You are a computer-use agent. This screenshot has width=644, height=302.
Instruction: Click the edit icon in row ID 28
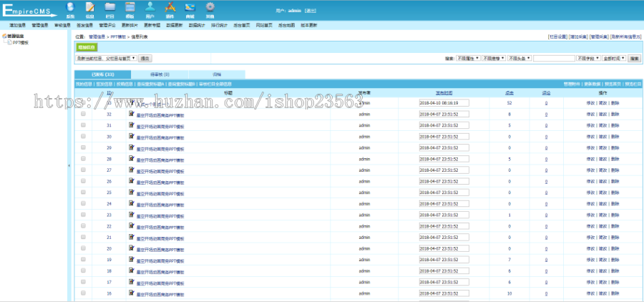pos(132,158)
